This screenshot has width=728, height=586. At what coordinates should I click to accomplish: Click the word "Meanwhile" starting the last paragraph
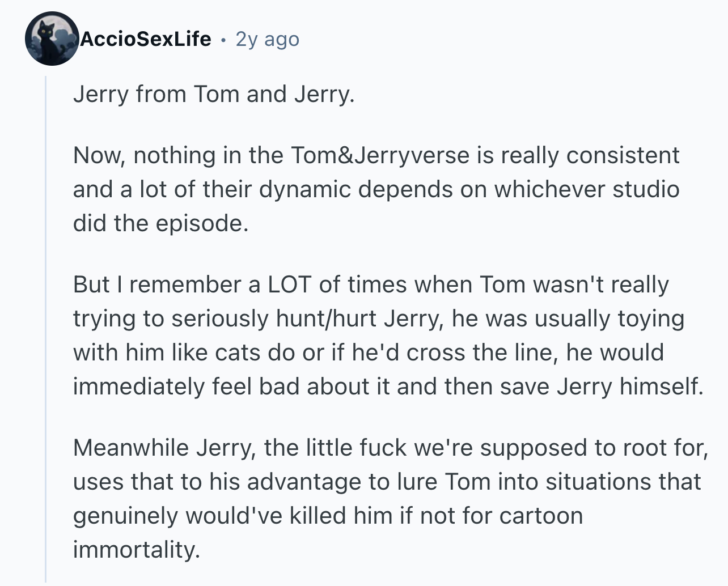pyautogui.click(x=131, y=448)
